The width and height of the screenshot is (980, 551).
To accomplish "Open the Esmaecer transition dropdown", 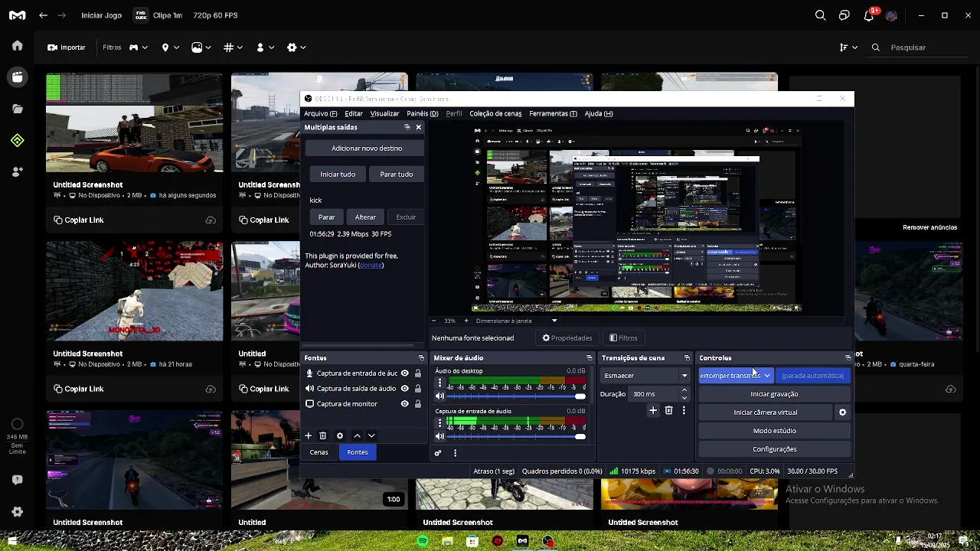I will pos(645,376).
